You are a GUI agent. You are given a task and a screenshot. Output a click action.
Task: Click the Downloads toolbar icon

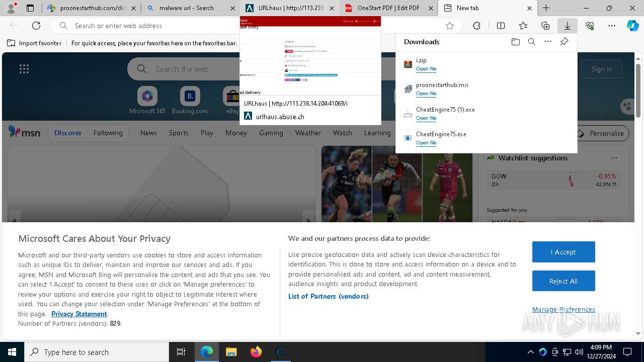point(567,26)
